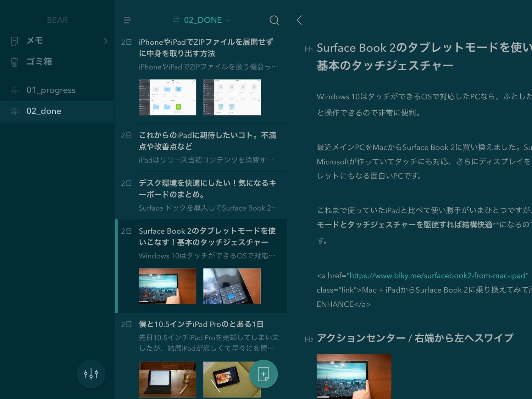Open the sidebar menu hamburger icon
Image resolution: width=532 pixels, height=399 pixels.
[x=127, y=20]
